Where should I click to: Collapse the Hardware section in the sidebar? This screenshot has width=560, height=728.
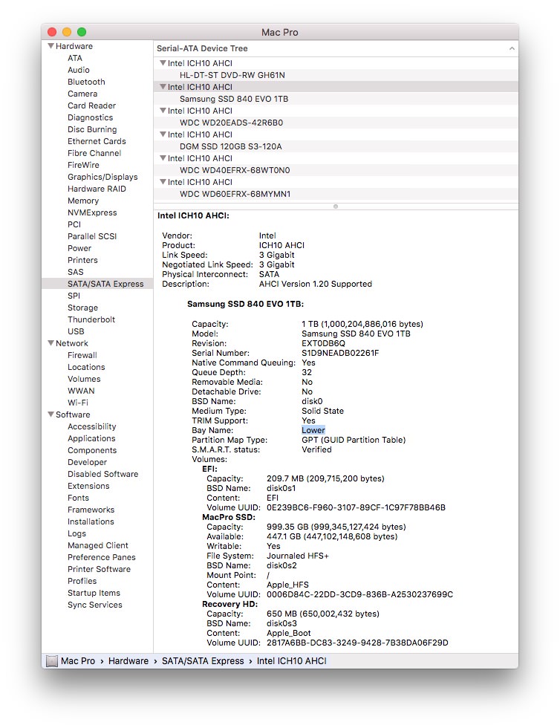[51, 46]
